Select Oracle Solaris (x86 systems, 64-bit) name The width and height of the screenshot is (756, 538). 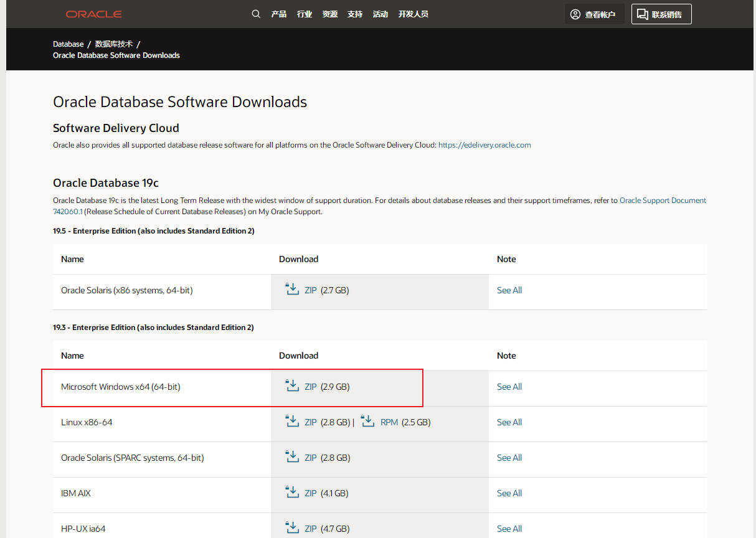click(127, 290)
